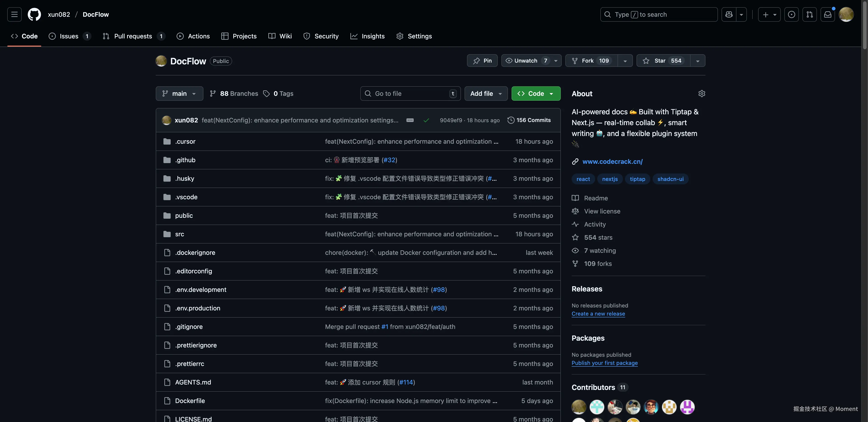
Task: Open the www.codecrack.cn website link
Action: click(612, 162)
